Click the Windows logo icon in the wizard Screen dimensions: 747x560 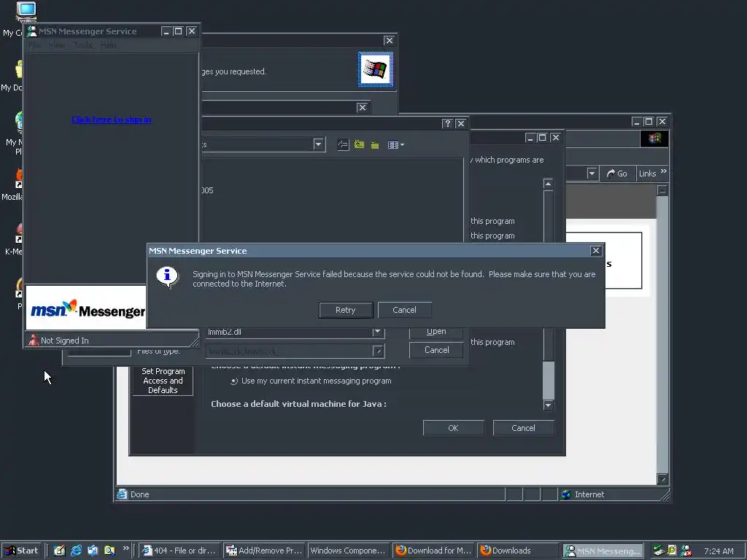[x=376, y=69]
